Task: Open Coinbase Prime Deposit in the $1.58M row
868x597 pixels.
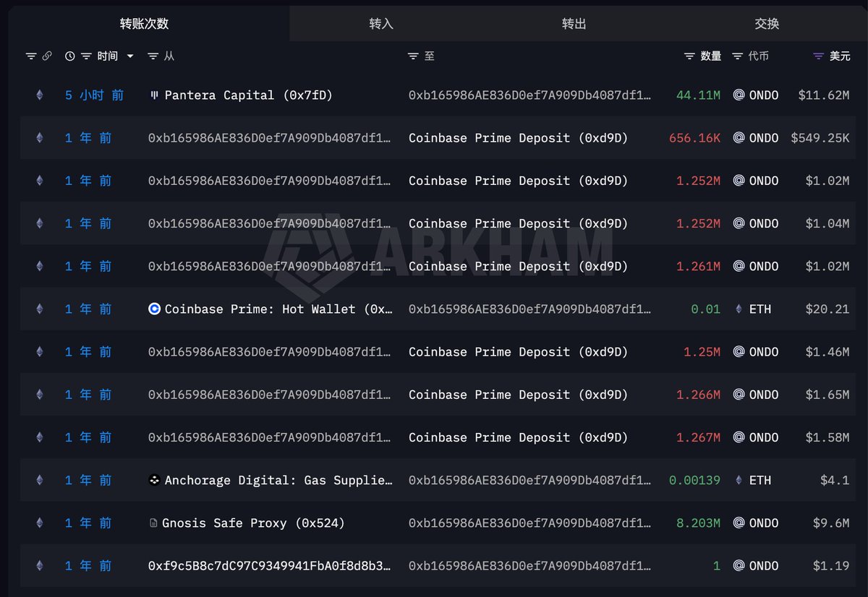Action: (x=519, y=437)
